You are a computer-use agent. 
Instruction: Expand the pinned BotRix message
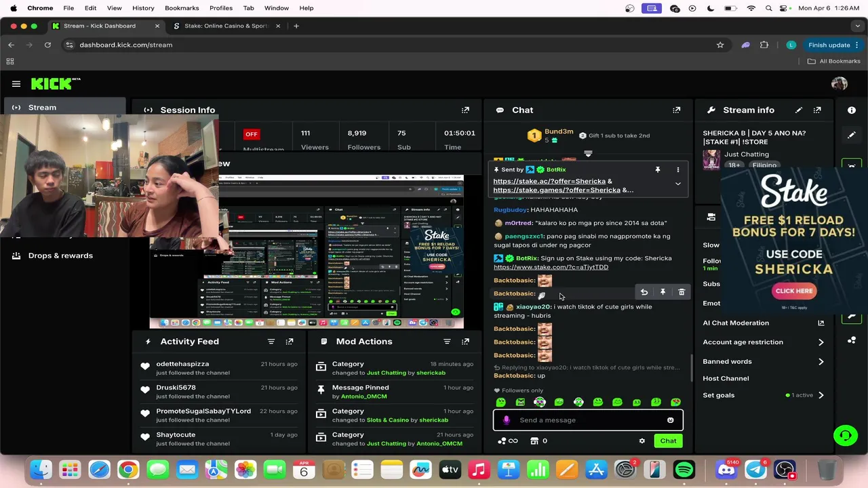coord(677,184)
